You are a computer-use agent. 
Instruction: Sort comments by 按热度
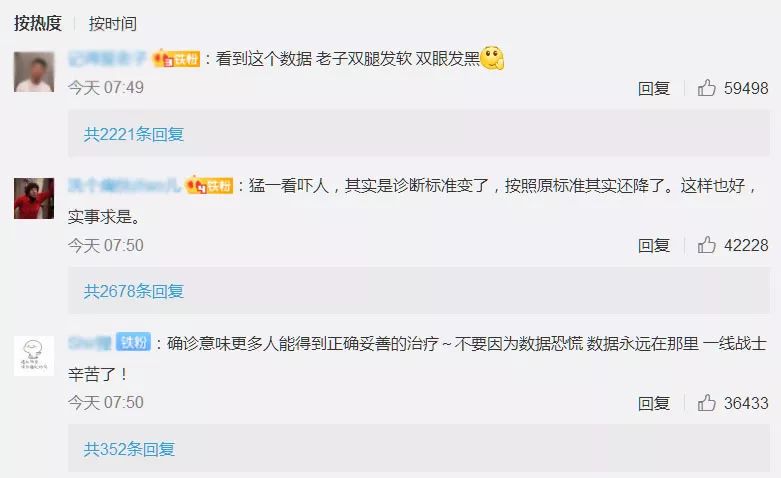(38, 23)
